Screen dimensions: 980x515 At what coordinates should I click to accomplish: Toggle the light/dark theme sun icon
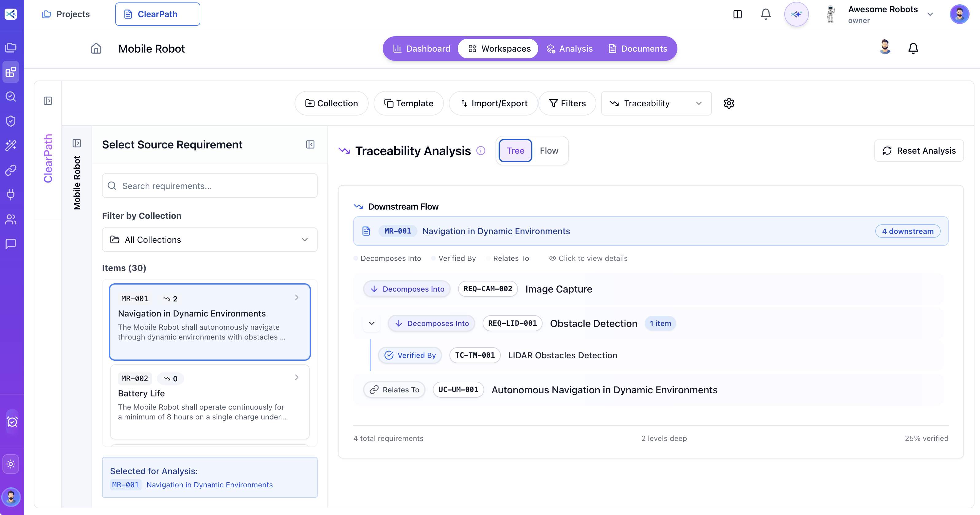11,464
